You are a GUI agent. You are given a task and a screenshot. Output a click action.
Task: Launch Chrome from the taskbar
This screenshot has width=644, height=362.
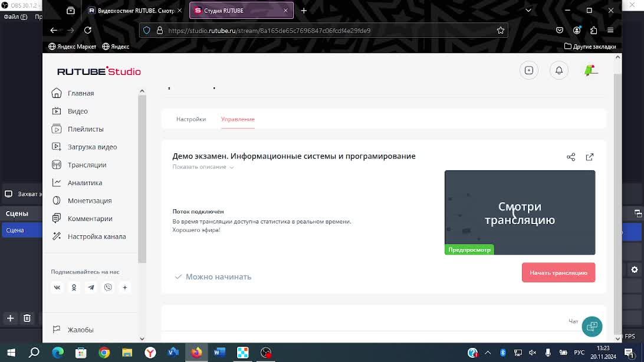click(104, 353)
